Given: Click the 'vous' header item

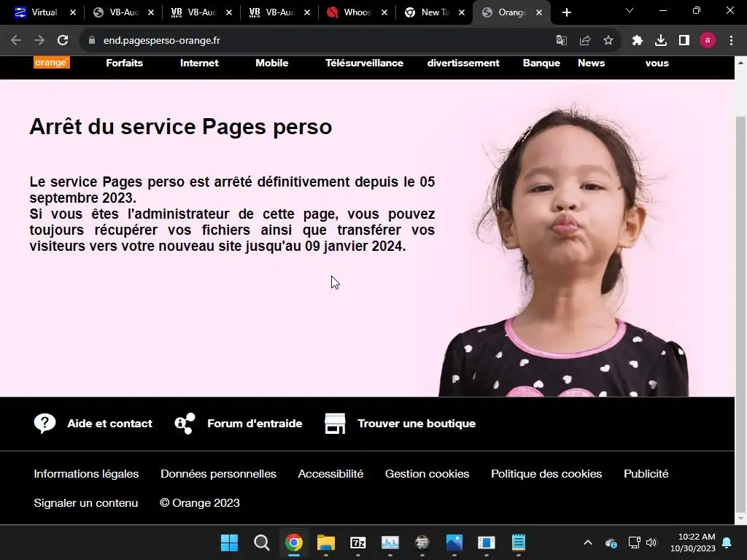Looking at the screenshot, I should click(657, 63).
